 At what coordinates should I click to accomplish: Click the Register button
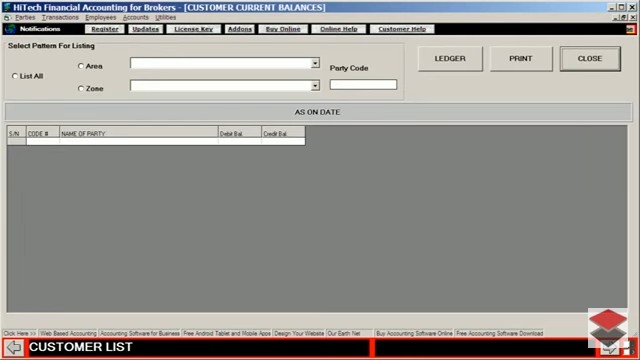pyautogui.click(x=105, y=29)
